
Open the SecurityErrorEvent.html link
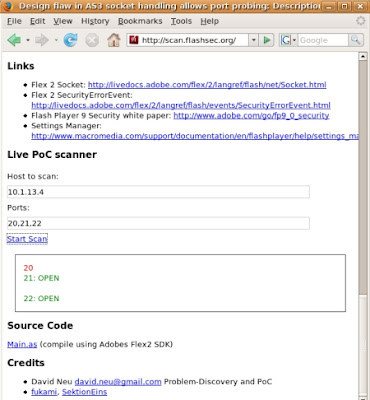click(181, 105)
